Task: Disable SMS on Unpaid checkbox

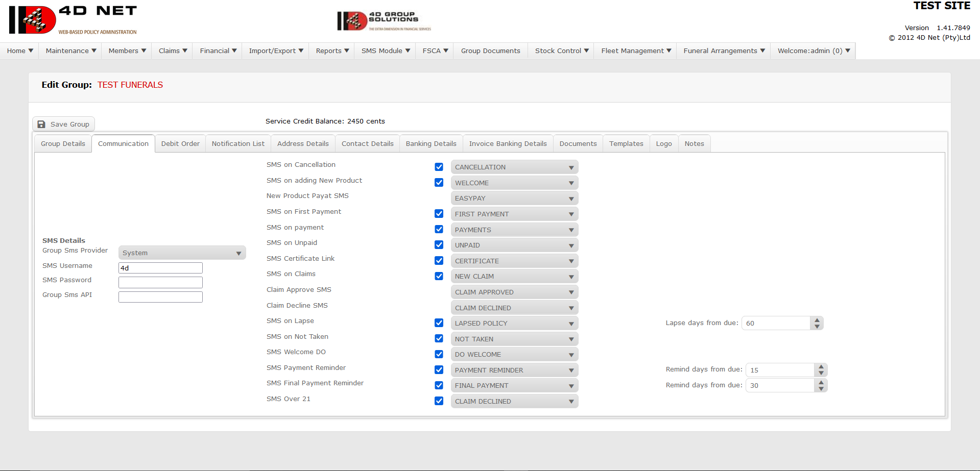Action: 439,245
